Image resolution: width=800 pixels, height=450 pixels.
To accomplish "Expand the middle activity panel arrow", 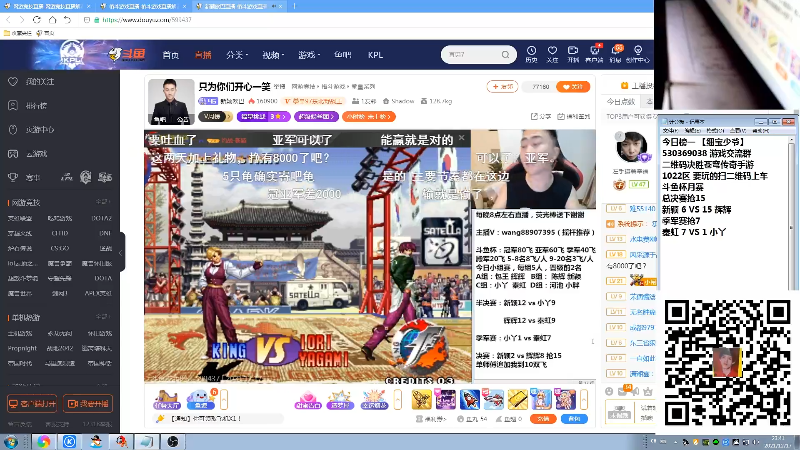I will coord(398,399).
